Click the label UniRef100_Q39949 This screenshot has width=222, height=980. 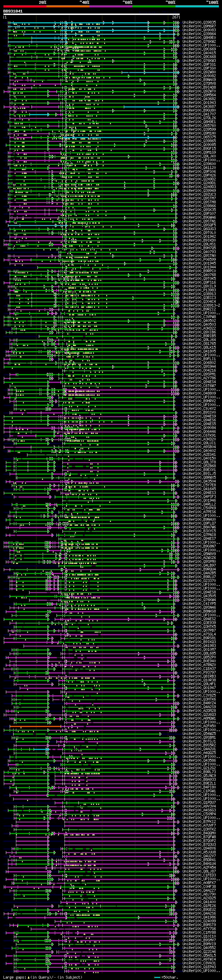click(x=199, y=191)
